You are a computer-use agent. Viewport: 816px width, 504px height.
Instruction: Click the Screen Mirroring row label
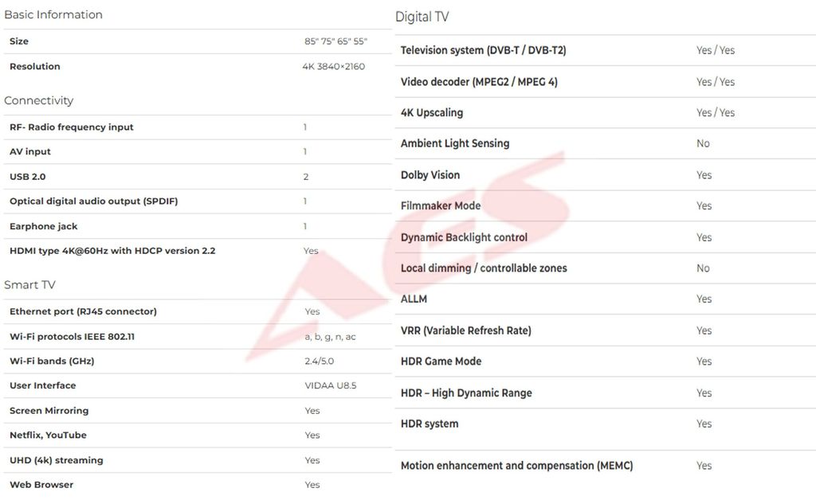[x=49, y=411]
